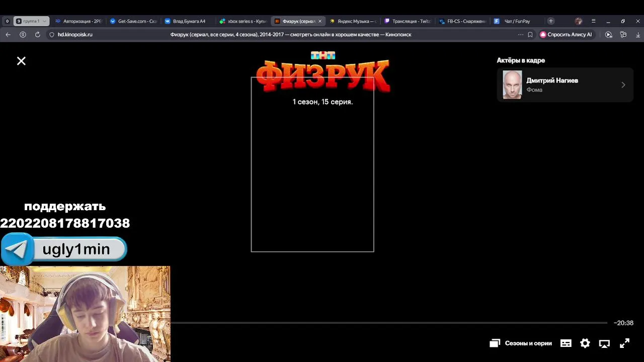Click the site protection shield icon
644x362 pixels.
[51, 35]
